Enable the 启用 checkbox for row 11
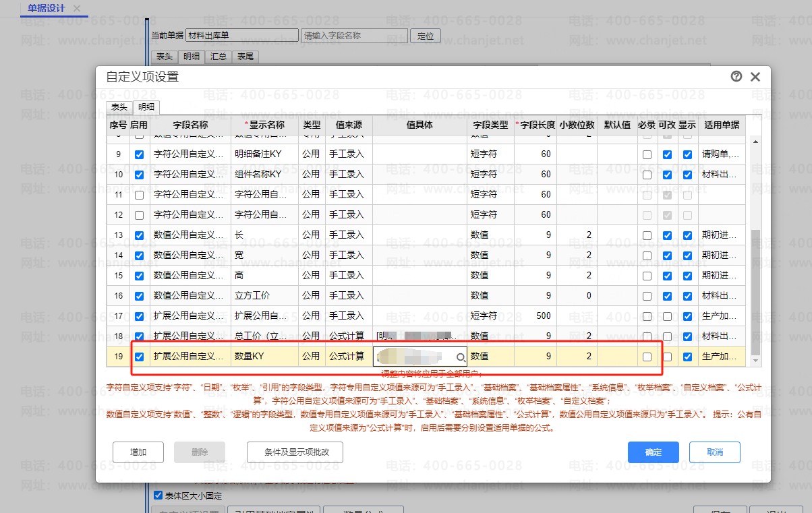The width and height of the screenshot is (812, 513). click(139, 195)
